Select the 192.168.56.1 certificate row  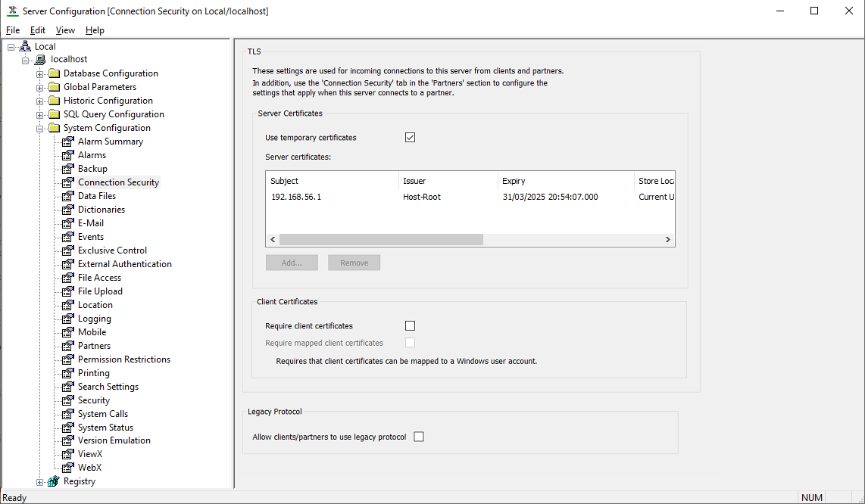click(x=296, y=197)
